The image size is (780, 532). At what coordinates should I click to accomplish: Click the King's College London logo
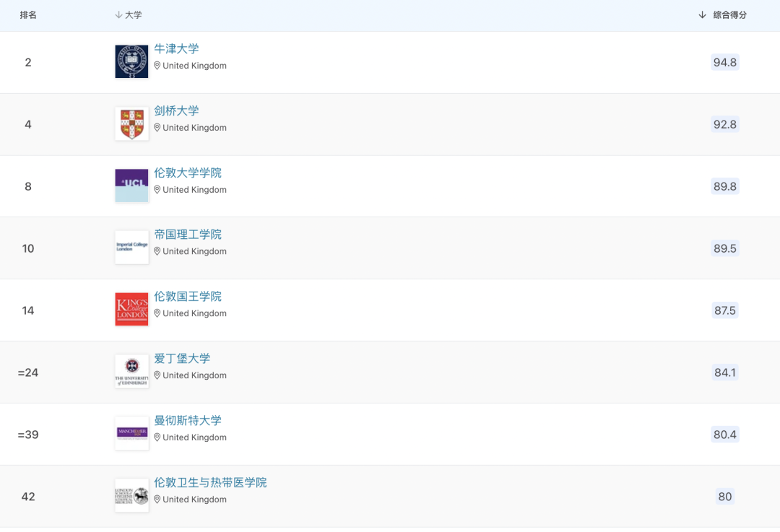tap(132, 310)
